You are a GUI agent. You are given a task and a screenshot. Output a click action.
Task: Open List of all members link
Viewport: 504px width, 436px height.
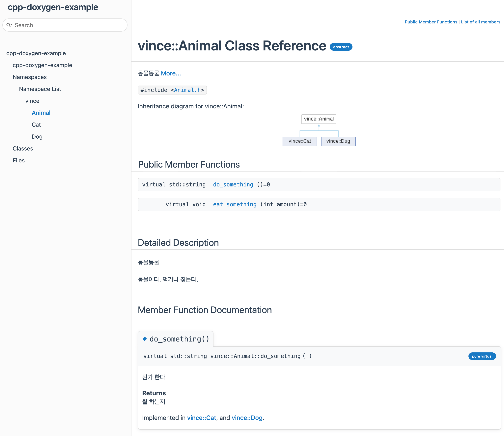point(480,22)
